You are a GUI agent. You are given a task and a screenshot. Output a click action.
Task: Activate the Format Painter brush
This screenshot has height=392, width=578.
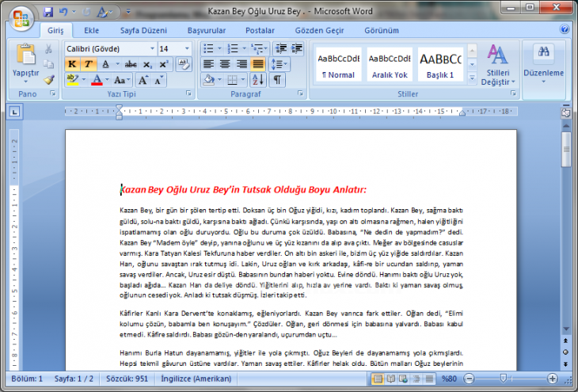click(48, 80)
